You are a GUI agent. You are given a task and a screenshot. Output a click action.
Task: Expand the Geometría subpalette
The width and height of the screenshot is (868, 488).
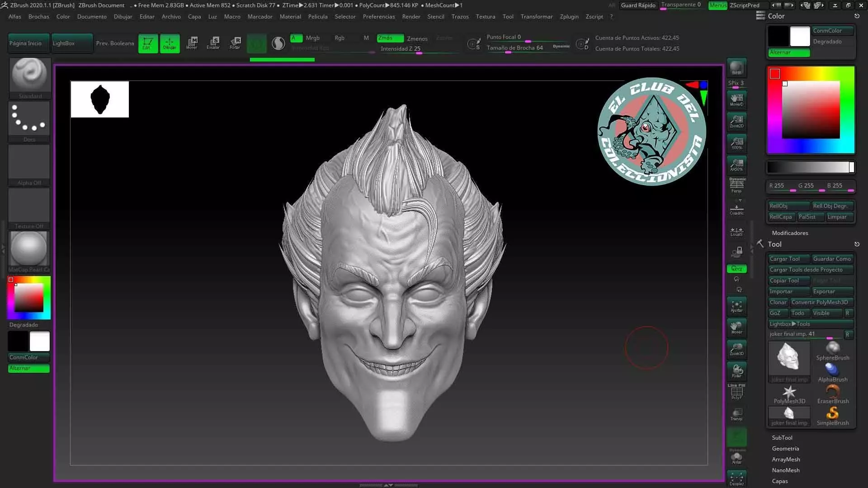(x=785, y=449)
